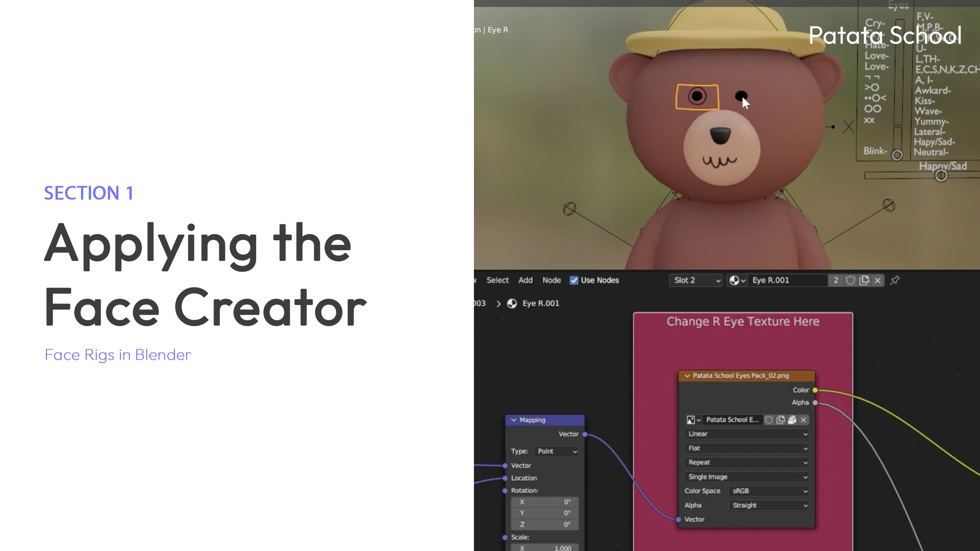
Task: Pin the node editor material
Action: pos(895,280)
